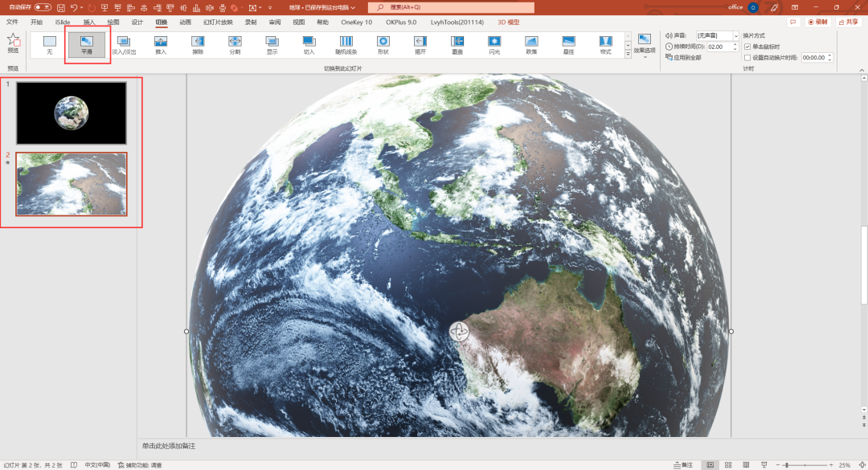Start slideshow from the status bar icon
This screenshot has height=470, width=868.
click(x=764, y=465)
